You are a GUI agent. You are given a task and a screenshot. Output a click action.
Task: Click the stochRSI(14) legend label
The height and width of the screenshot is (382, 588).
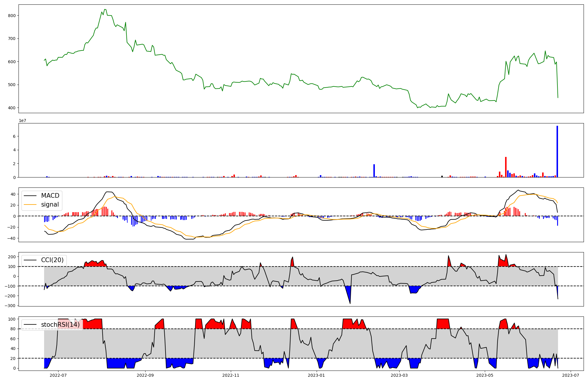(x=60, y=325)
